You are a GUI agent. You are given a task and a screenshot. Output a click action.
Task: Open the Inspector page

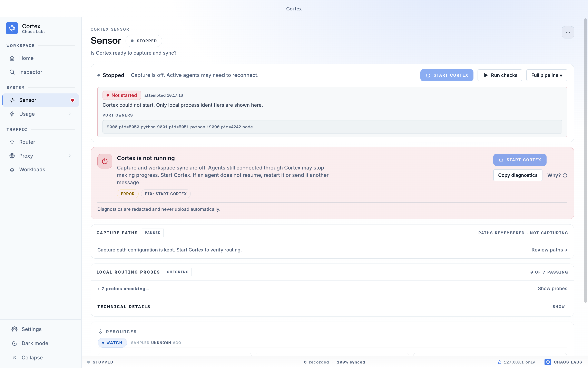(x=41, y=72)
